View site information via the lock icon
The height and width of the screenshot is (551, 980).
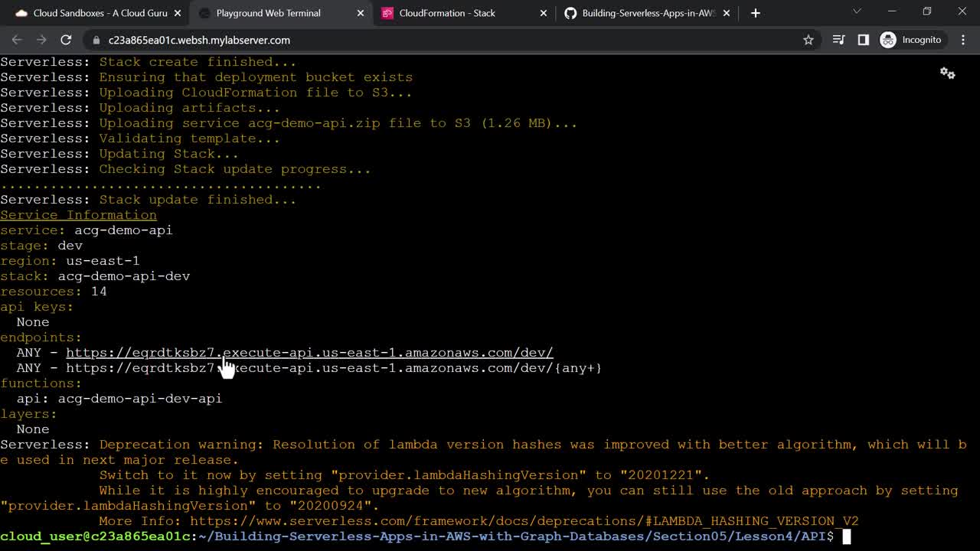[x=96, y=40]
